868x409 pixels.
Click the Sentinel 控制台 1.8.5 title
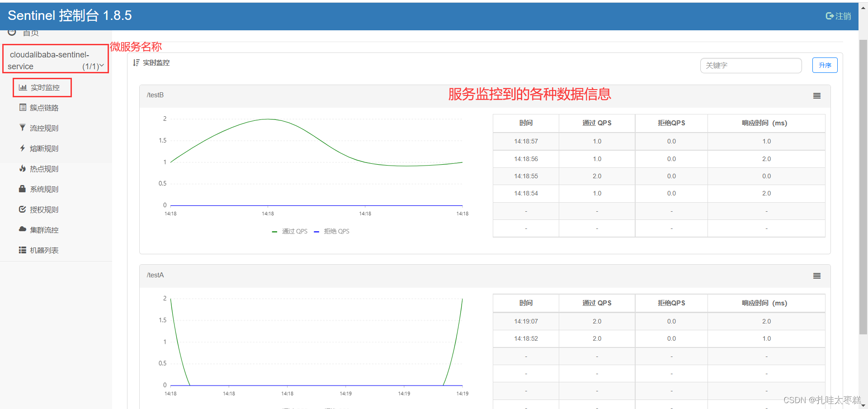(70, 15)
